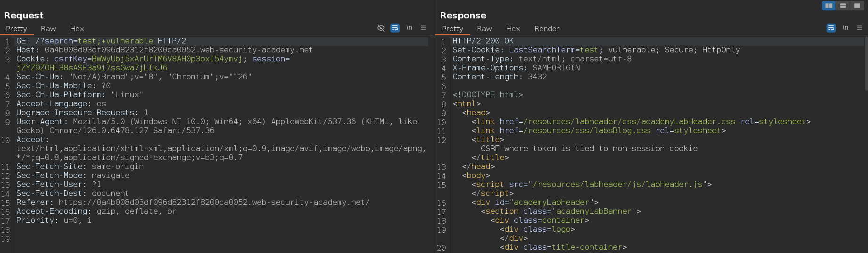Screen dimensions: 868x253
Task: Click the session cookie value jZYZ9ZOHL38sASF3a9i7ssGwa7jLIkJ6
Action: (x=92, y=68)
